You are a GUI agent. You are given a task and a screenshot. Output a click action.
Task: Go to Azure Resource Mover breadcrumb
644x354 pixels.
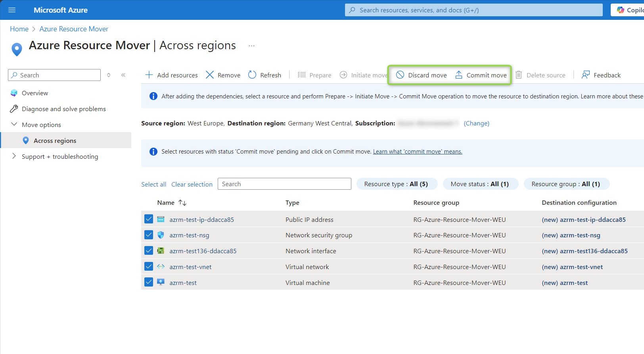click(74, 29)
